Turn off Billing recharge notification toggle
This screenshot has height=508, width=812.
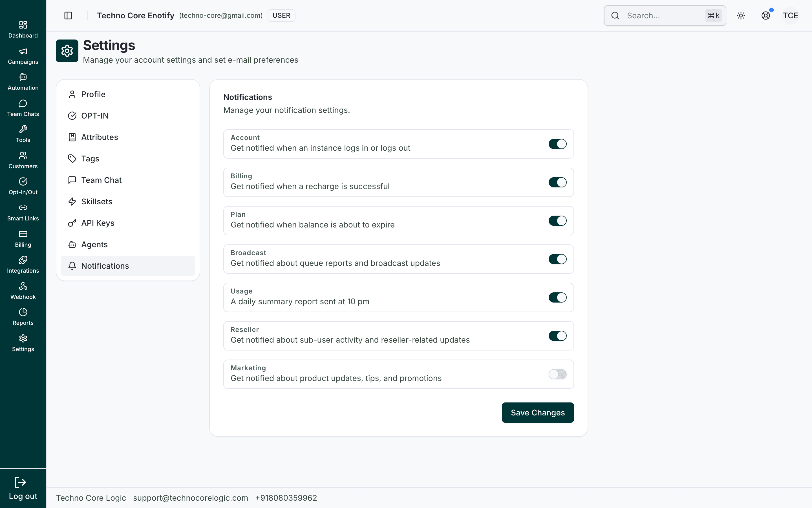pos(557,182)
